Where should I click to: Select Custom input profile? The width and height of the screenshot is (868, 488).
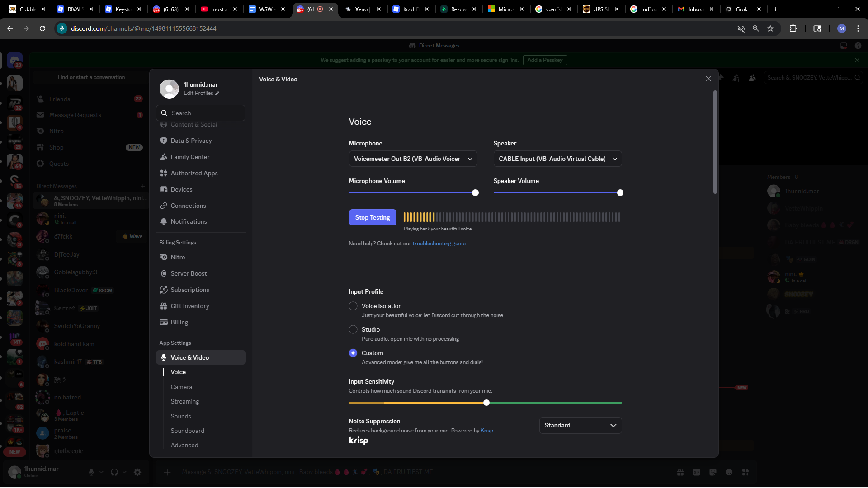(353, 353)
